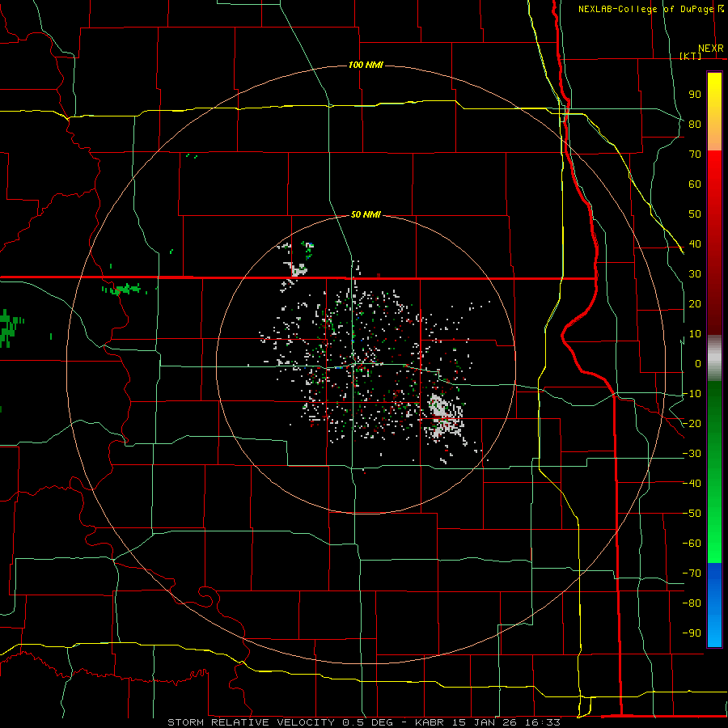The image size is (728, 728).
Task: Click the green echo patch at far left edge
Action: [x=9, y=328]
